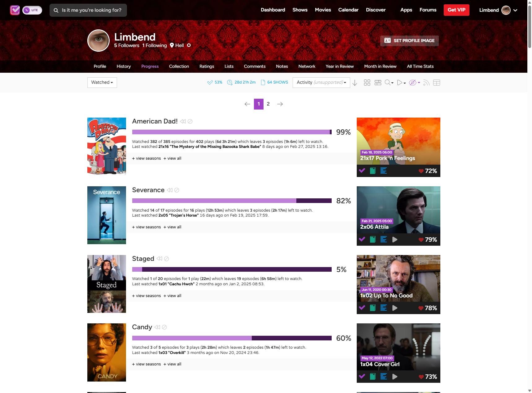Reverse the sort direction arrow

pyautogui.click(x=355, y=83)
